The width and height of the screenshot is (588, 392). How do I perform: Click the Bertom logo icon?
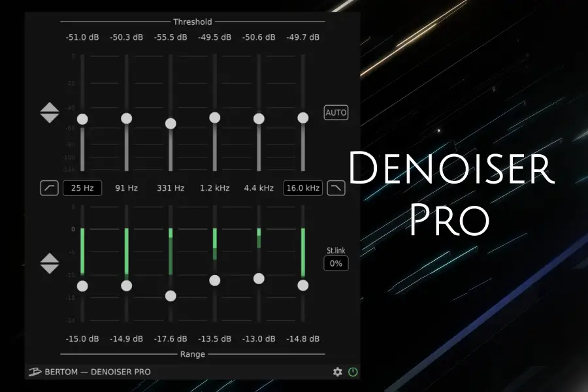pyautogui.click(x=35, y=372)
